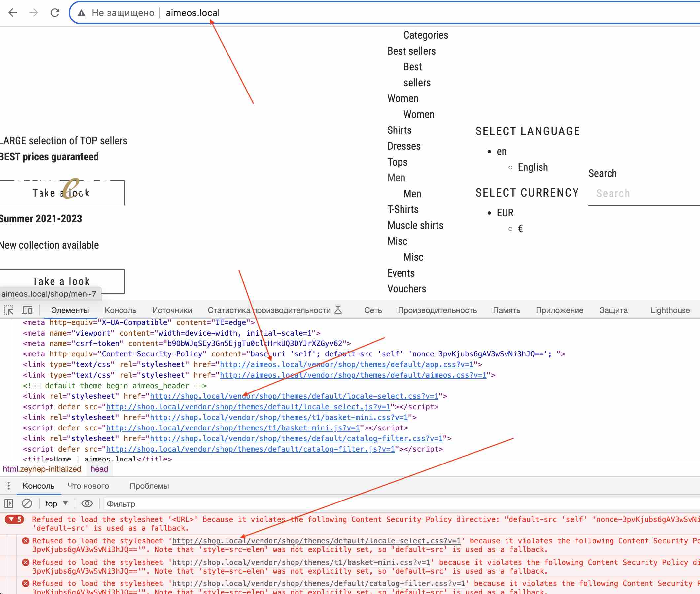Open the Vouchers category link
The width and height of the screenshot is (700, 594).
[406, 289]
